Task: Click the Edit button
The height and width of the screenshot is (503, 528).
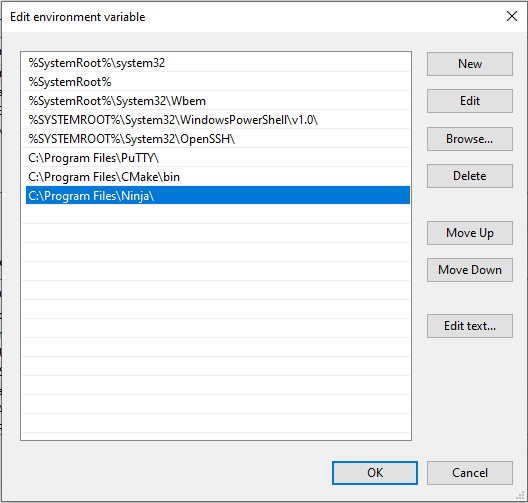Action: pos(470,101)
